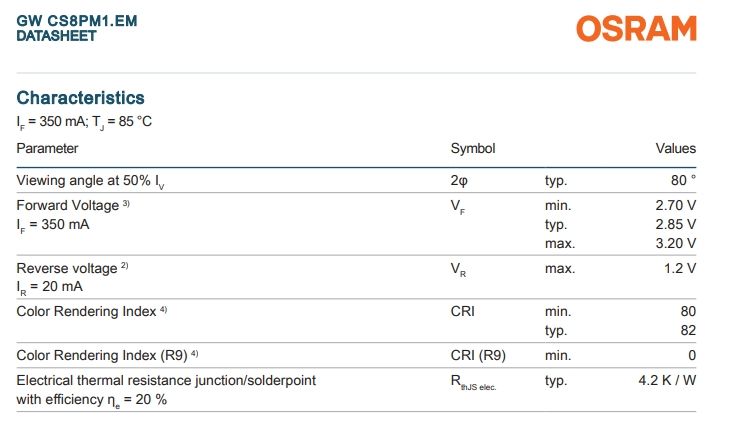Select the 2.85 V typical forward voltage
Screen dimensions: 731x425
click(x=675, y=224)
